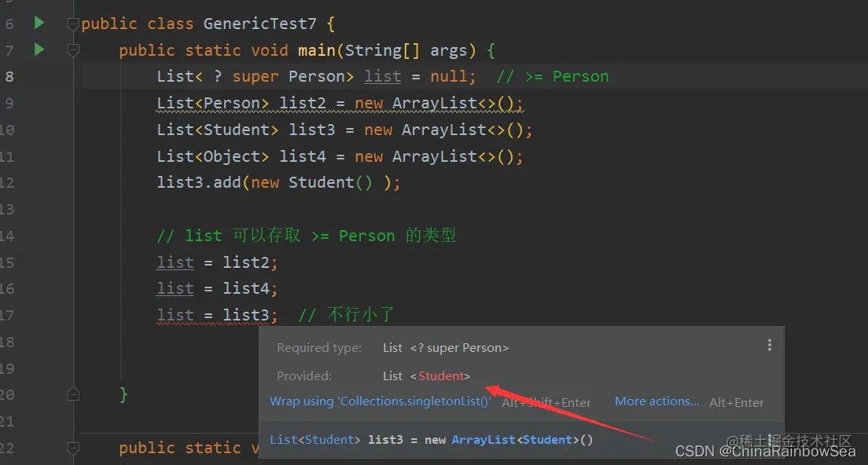
Task: Click 'Provided:' label in tooltip
Action: pyautogui.click(x=304, y=376)
